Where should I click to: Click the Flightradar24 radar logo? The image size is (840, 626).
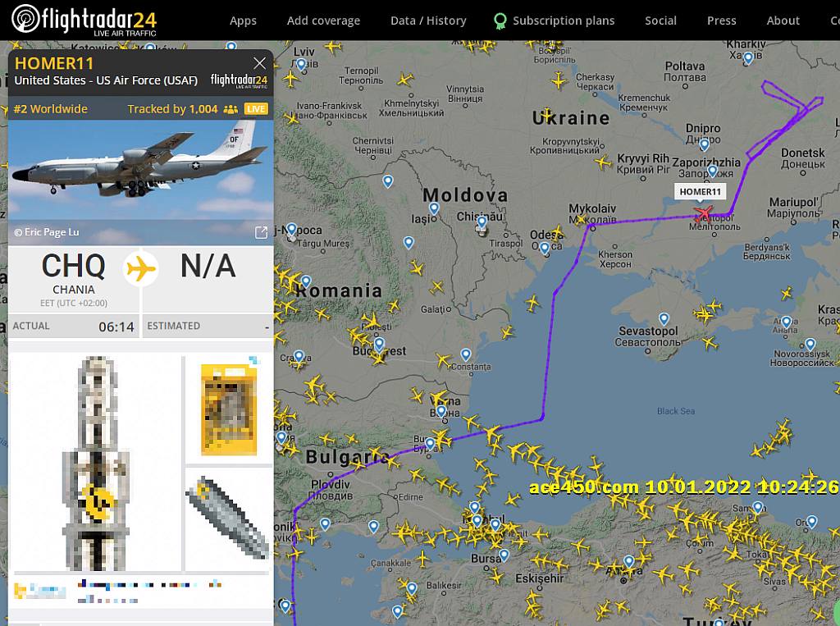click(25, 19)
